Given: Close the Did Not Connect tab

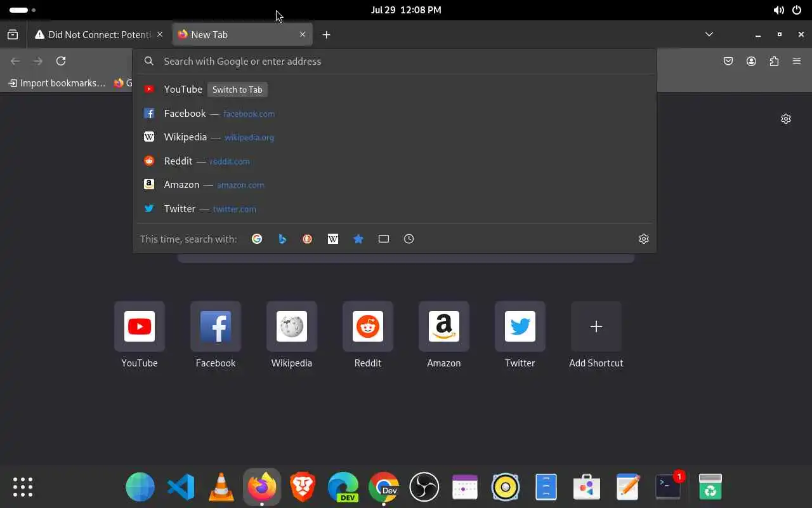Looking at the screenshot, I should tap(160, 34).
